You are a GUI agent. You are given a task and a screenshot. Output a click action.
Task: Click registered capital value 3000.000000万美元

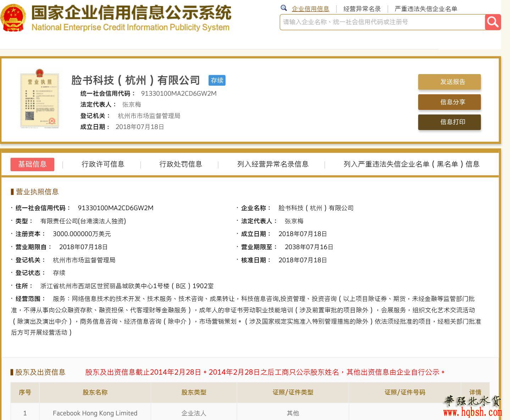[82, 234]
